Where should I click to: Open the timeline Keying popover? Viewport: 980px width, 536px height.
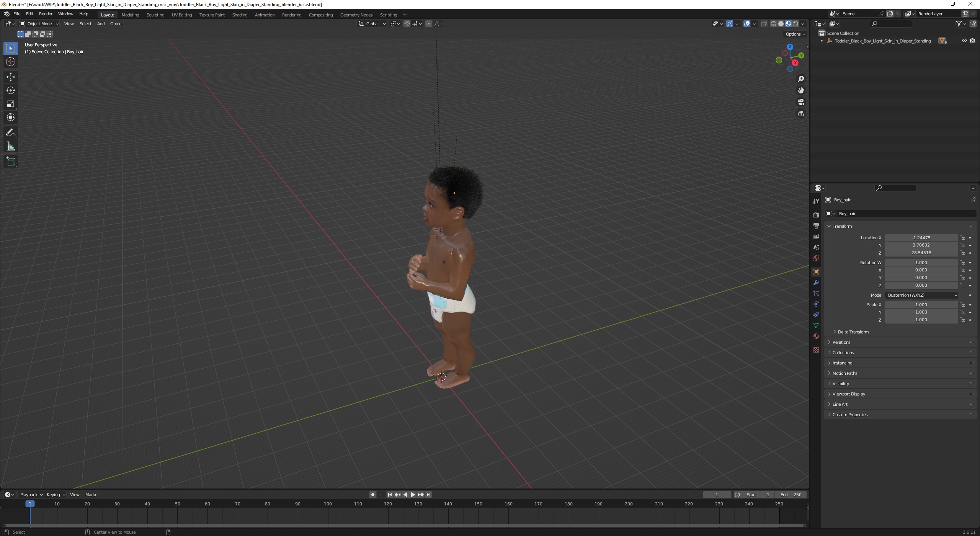click(56, 495)
